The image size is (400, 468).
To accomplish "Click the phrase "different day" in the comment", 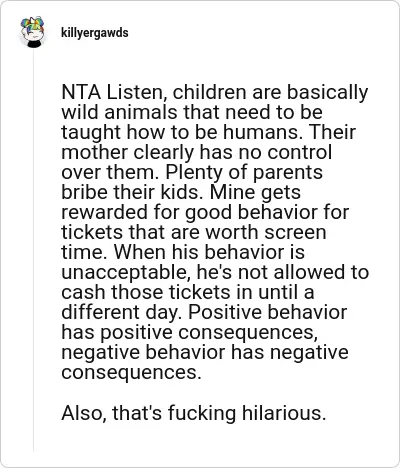I will 119,313.
